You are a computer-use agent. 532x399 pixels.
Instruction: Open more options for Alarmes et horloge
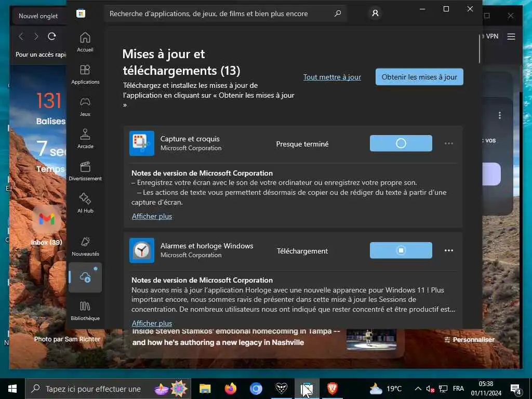pos(448,250)
